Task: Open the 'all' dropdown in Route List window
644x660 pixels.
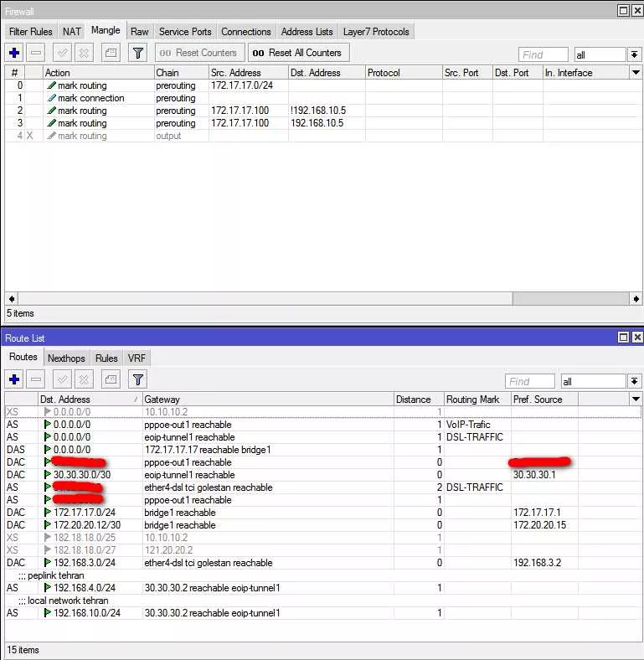Action: pyautogui.click(x=634, y=382)
